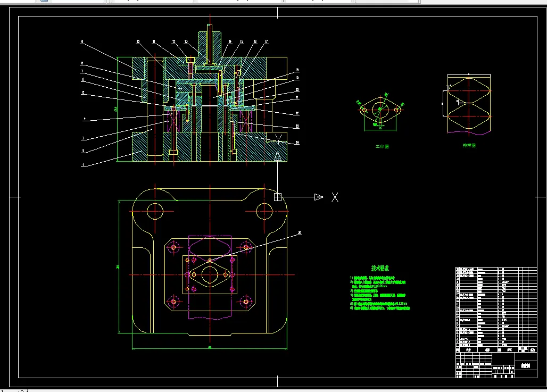Select part callout number 9
The height and width of the screenshot is (392, 547).
click(x=82, y=42)
